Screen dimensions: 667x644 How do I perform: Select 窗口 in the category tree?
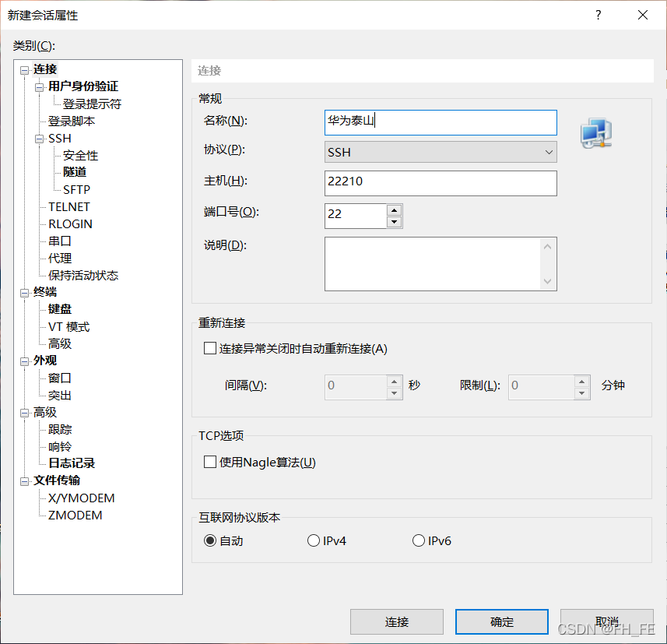(x=60, y=378)
